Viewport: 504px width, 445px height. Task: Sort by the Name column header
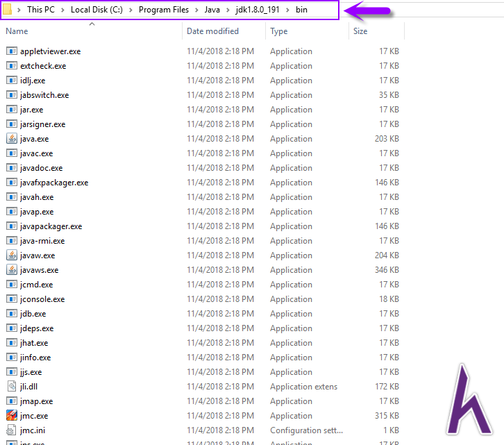[x=17, y=31]
